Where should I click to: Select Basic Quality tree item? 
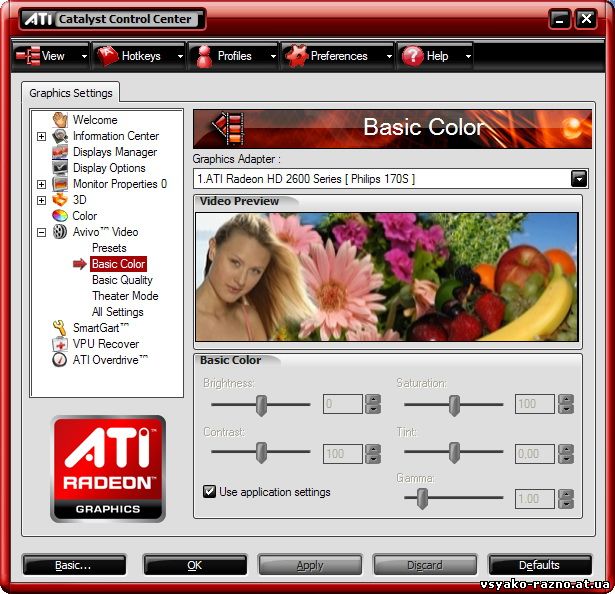(x=122, y=280)
